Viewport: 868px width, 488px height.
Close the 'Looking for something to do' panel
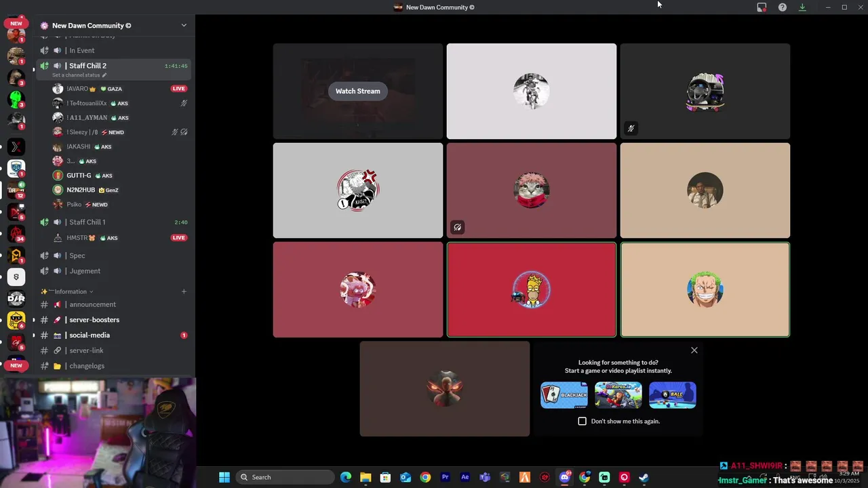(x=694, y=350)
